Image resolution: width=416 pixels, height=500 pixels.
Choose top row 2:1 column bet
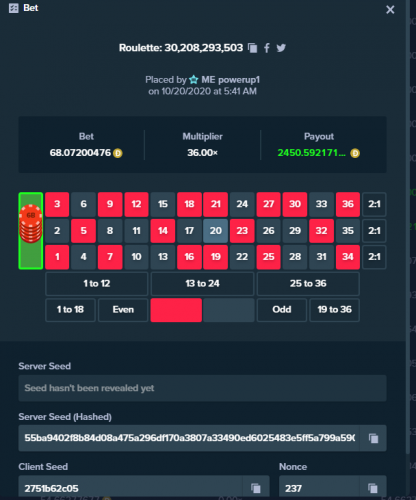click(x=374, y=204)
